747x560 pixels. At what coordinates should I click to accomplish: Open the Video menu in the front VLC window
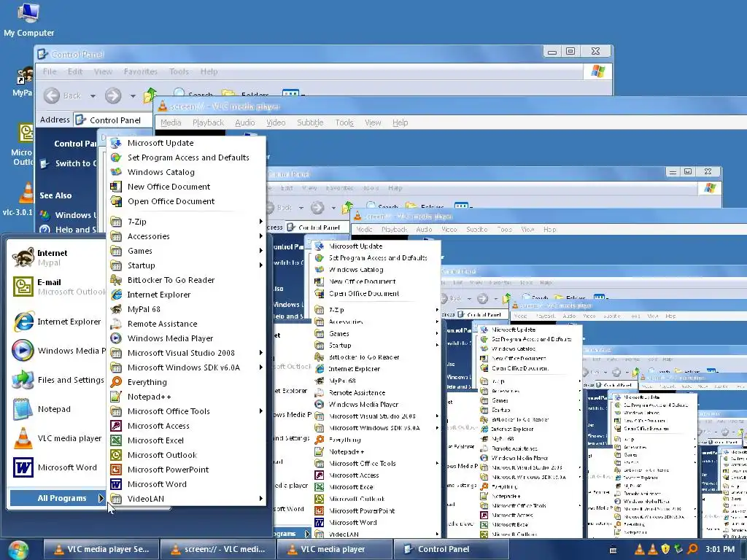276,122
